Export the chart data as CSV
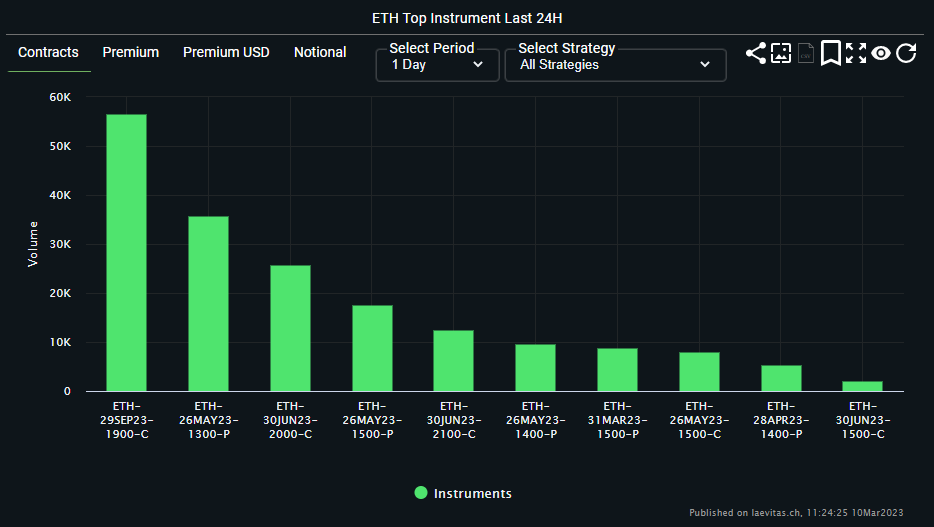The image size is (934, 527). click(805, 53)
